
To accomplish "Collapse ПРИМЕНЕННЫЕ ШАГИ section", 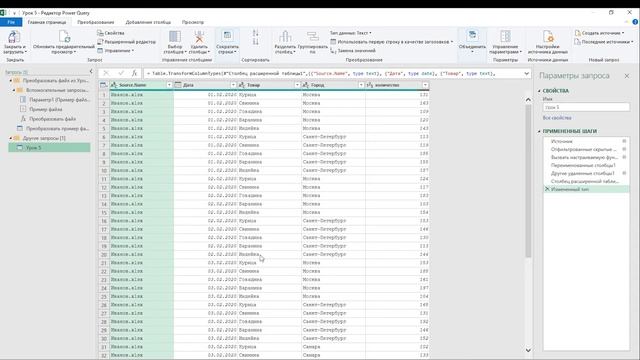I will (x=539, y=131).
